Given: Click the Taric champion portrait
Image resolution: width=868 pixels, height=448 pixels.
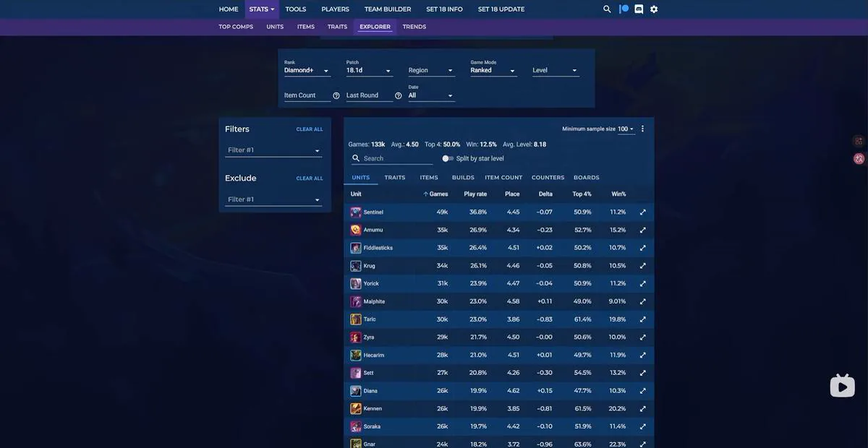Looking at the screenshot, I should pos(356,319).
